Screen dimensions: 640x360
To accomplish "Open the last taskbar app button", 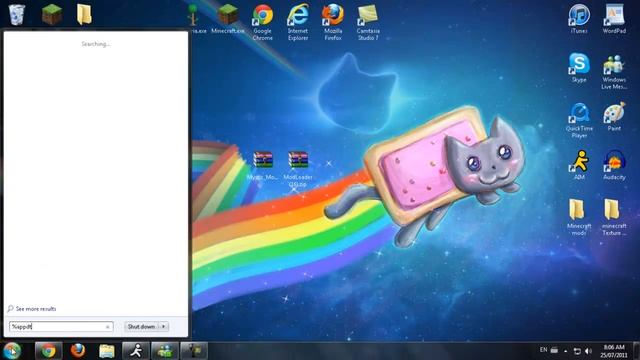I will (x=194, y=351).
